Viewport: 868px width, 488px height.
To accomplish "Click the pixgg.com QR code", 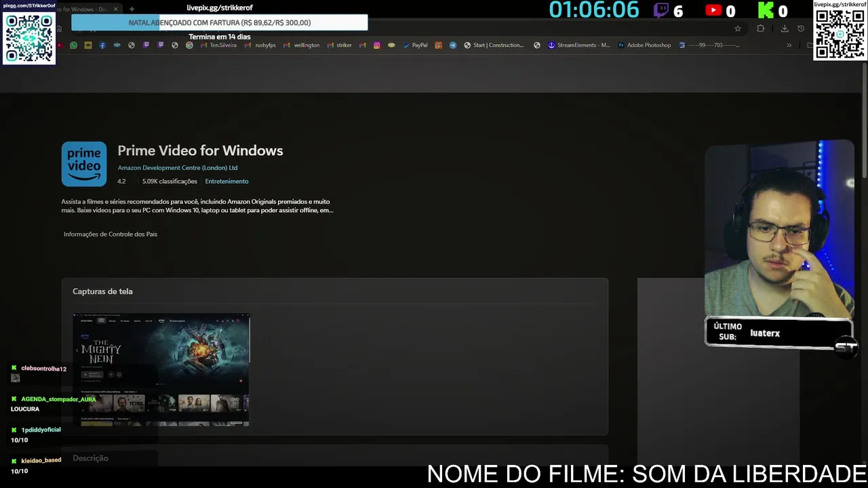I will [29, 38].
